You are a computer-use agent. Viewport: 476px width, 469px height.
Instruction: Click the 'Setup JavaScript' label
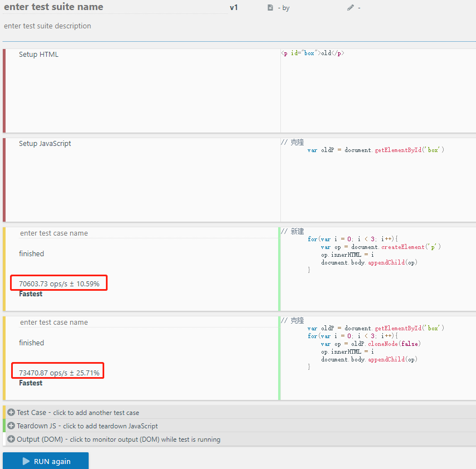click(x=45, y=144)
